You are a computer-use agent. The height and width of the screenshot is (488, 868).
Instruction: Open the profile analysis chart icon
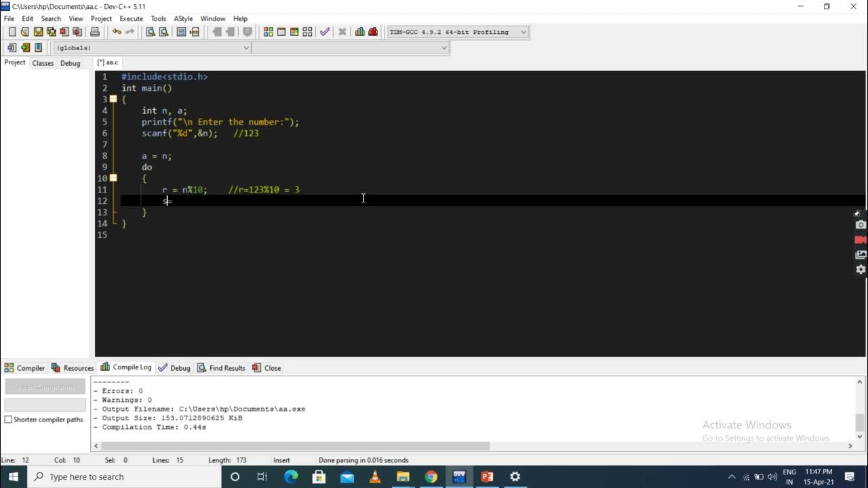(x=359, y=32)
